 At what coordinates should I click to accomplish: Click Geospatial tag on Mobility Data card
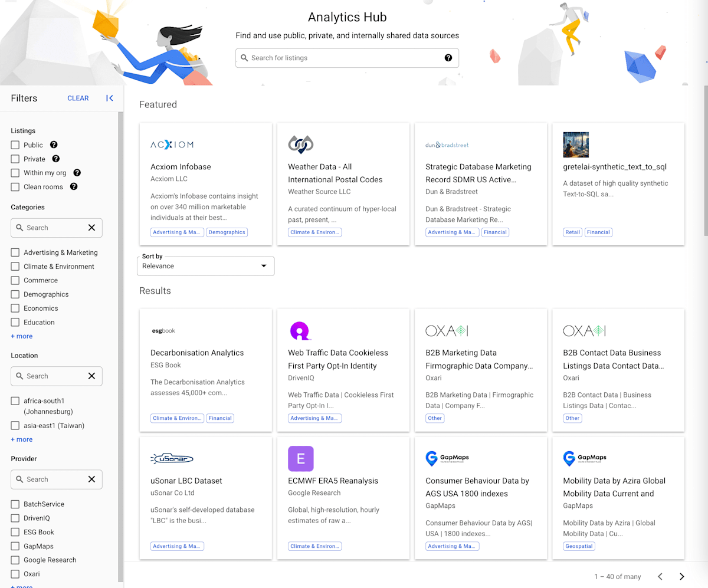tap(579, 546)
